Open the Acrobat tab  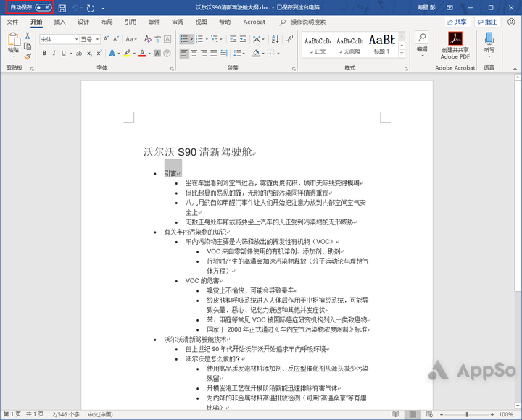click(254, 22)
